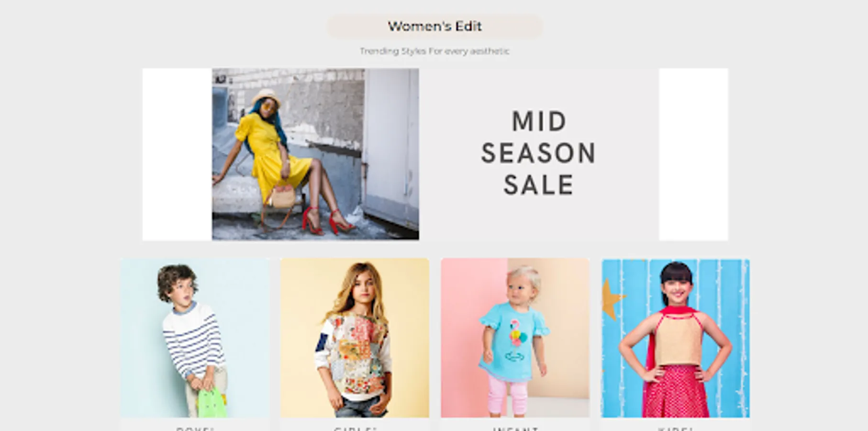Screen dimensions: 868x431
Task: Open the infant in blue top image
Action: 515,338
